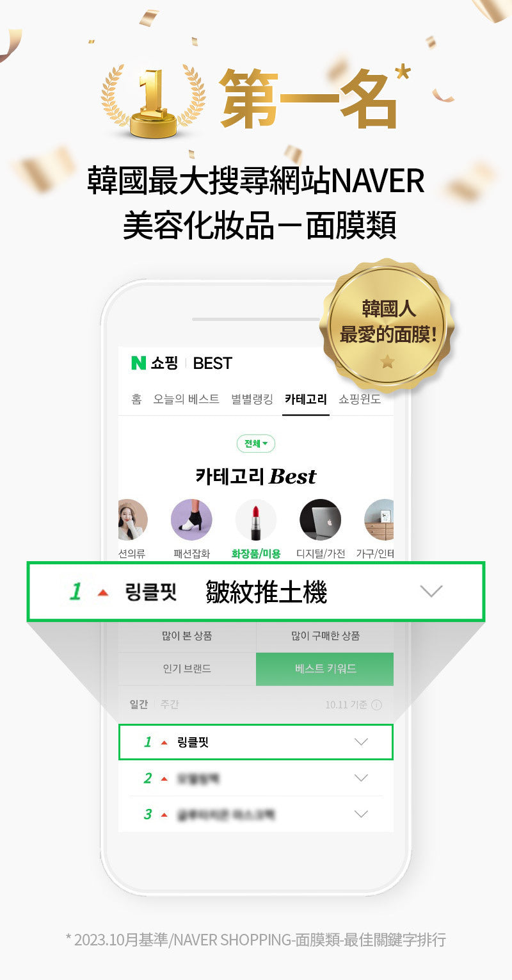Screen dimensions: 512x980
Task: Select the woman portrait 패션의류 category icon
Action: (x=133, y=520)
